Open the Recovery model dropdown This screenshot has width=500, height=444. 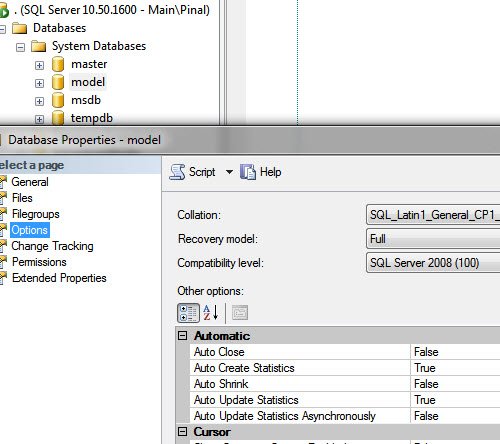click(x=433, y=239)
